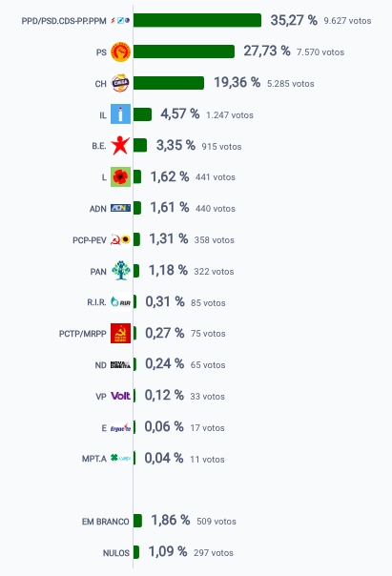The width and height of the screenshot is (392, 576).
Task: Click the CH Chega party logo
Action: point(120,83)
